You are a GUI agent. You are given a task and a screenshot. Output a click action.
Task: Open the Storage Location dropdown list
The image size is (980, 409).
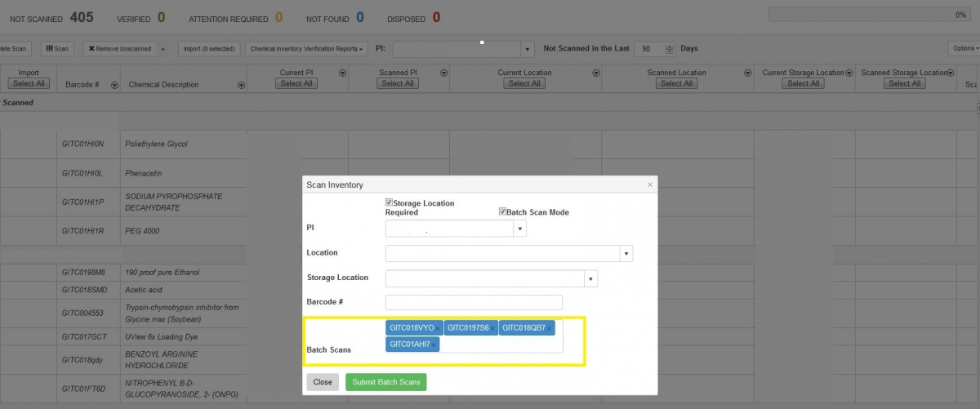(x=591, y=279)
